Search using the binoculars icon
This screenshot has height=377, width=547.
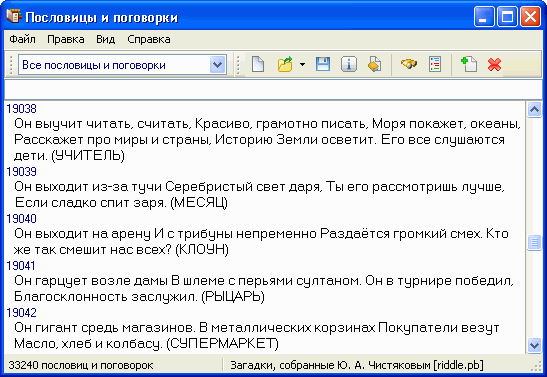[409, 64]
